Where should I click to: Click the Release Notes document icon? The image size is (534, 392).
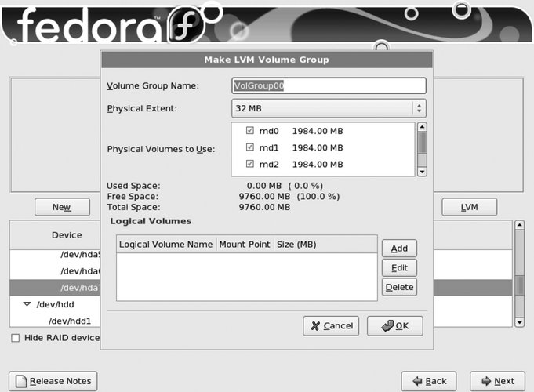(x=21, y=381)
